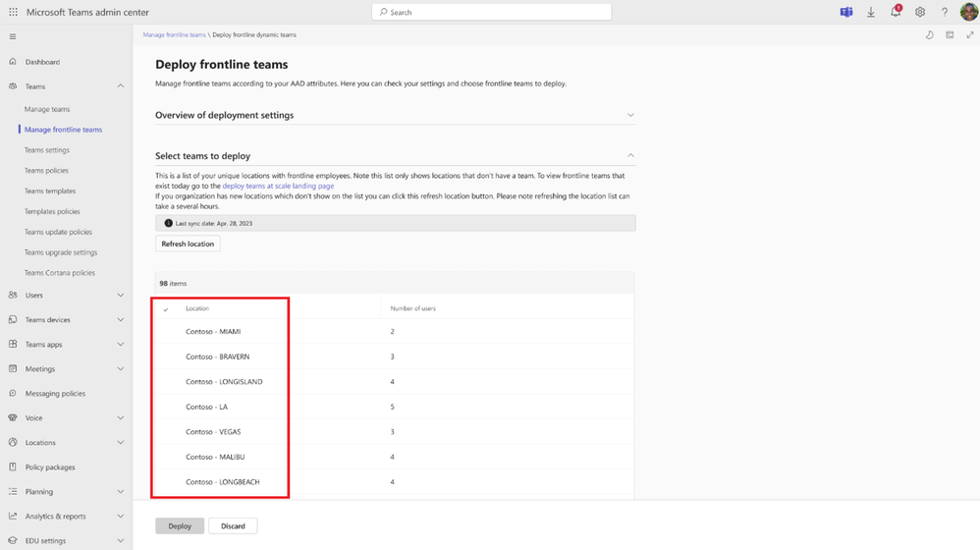Click the help question mark icon

tap(945, 13)
